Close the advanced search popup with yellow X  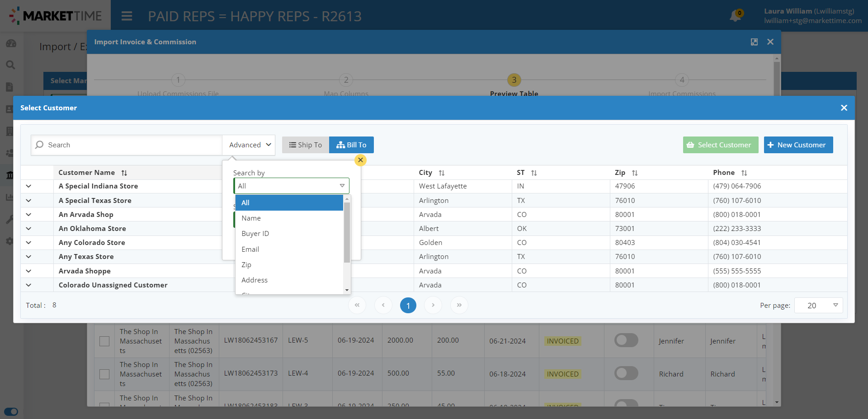tap(360, 160)
